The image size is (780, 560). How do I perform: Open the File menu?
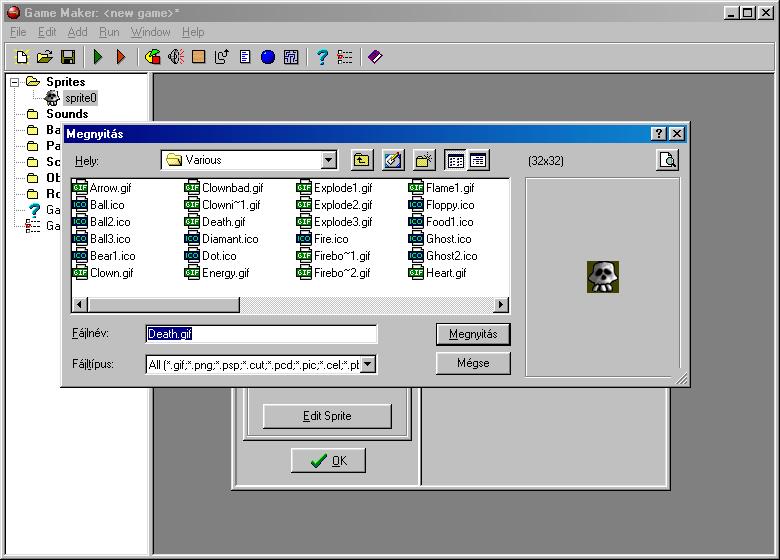tap(18, 32)
